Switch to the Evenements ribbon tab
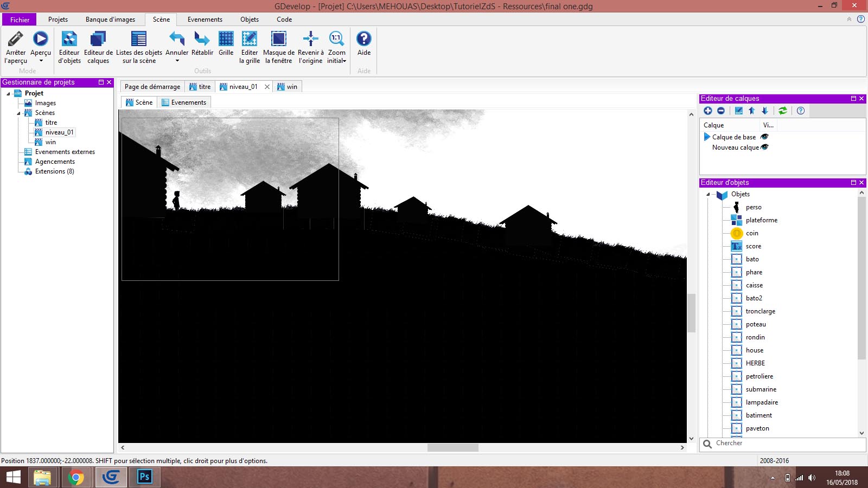The image size is (868, 488). (x=205, y=20)
